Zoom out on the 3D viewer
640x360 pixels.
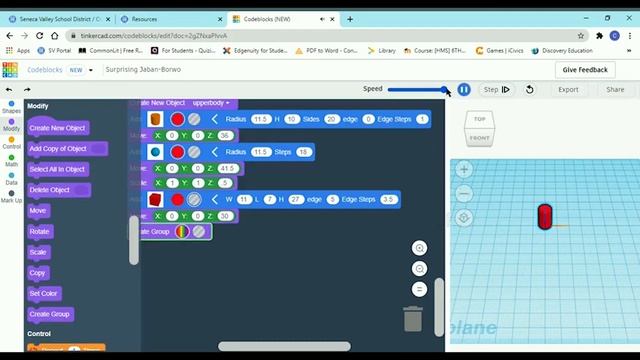click(464, 193)
